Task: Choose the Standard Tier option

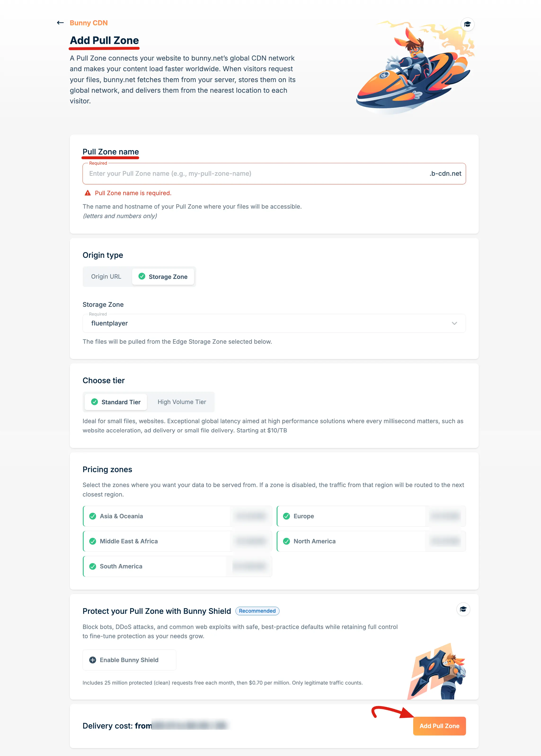Action: pos(116,402)
